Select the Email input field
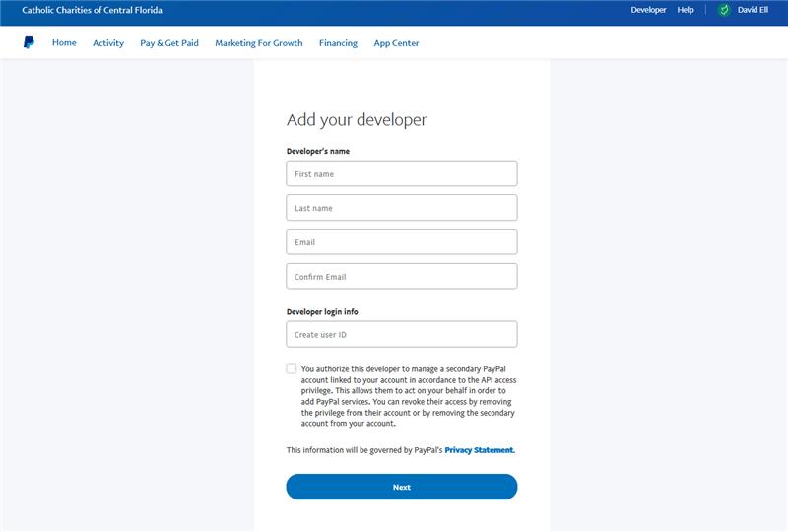This screenshot has width=788, height=532. tap(402, 242)
